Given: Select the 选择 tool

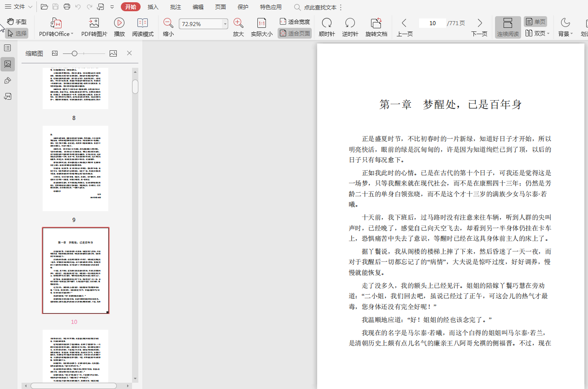Looking at the screenshot, I should click(17, 33).
